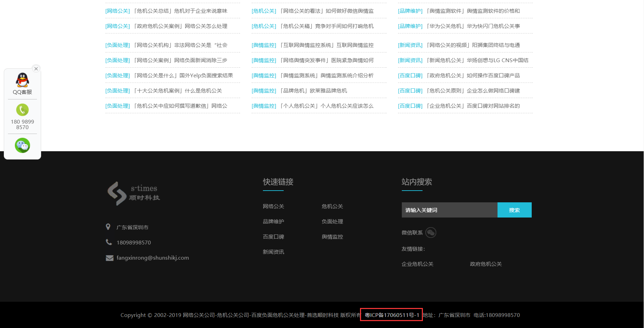Click the QQ penguin customer service icon
Screen dimensions: 644x328
click(x=22, y=80)
